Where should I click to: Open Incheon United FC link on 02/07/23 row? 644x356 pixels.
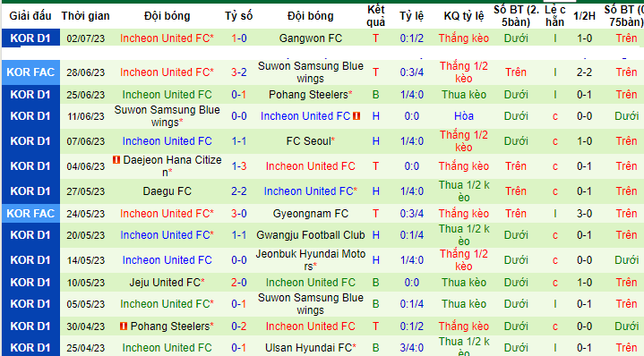[x=167, y=38]
